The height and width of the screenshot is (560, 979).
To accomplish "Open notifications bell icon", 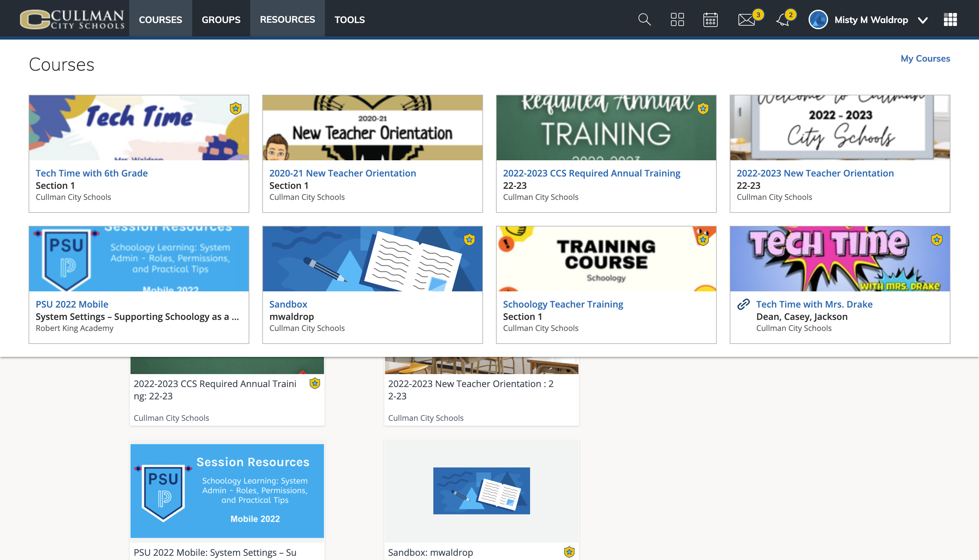I will point(782,19).
